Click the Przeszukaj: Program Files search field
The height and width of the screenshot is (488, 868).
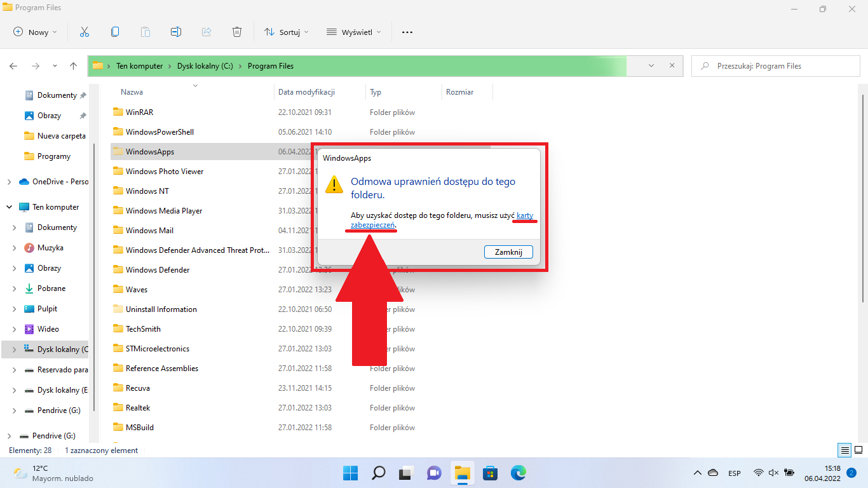pyautogui.click(x=775, y=66)
